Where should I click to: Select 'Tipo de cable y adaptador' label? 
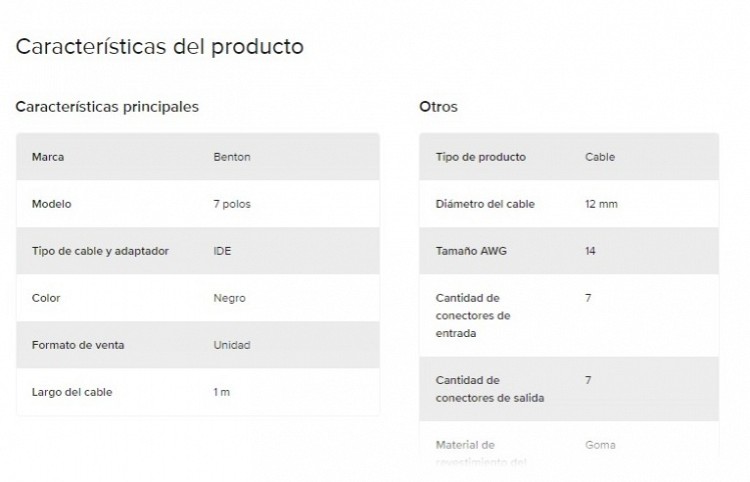click(x=100, y=251)
